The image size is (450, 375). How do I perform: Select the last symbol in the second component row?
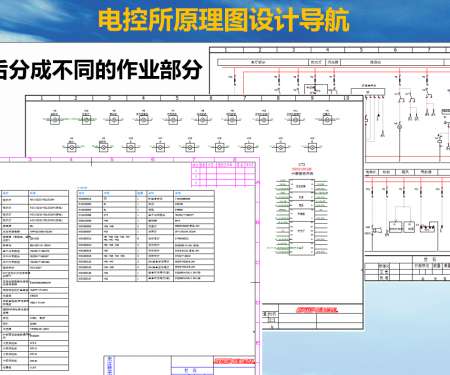[312, 147]
